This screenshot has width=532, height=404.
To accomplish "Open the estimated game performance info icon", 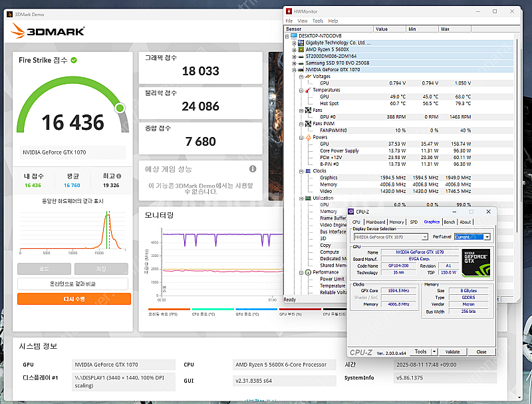I will [x=253, y=169].
